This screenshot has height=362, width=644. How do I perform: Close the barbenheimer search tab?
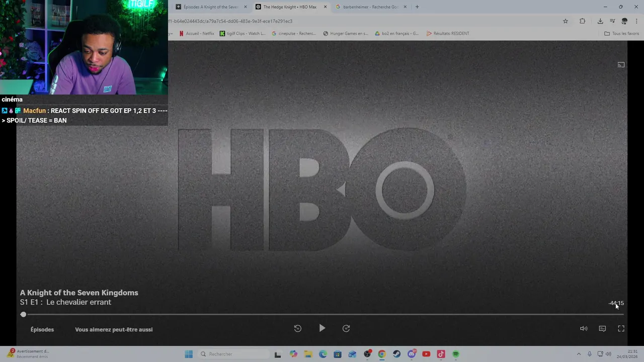tap(405, 7)
